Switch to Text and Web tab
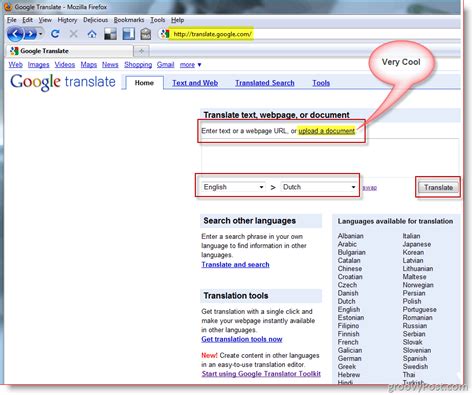The height and width of the screenshot is (395, 474). pyautogui.click(x=195, y=83)
